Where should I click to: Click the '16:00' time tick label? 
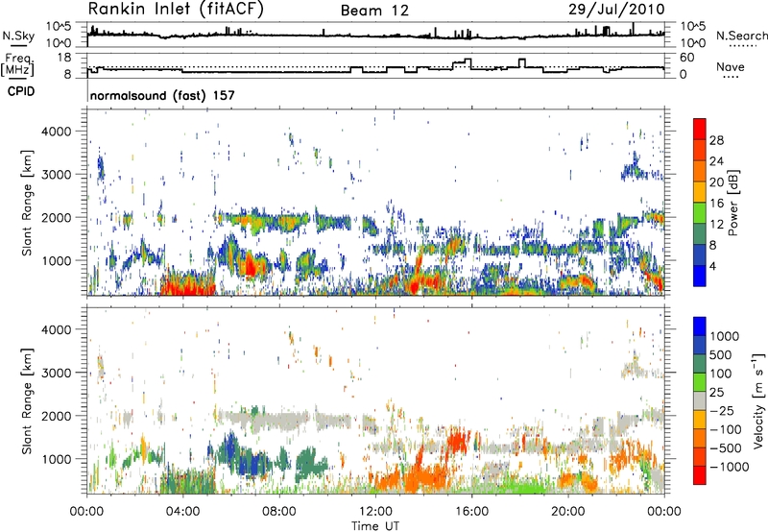pyautogui.click(x=471, y=512)
